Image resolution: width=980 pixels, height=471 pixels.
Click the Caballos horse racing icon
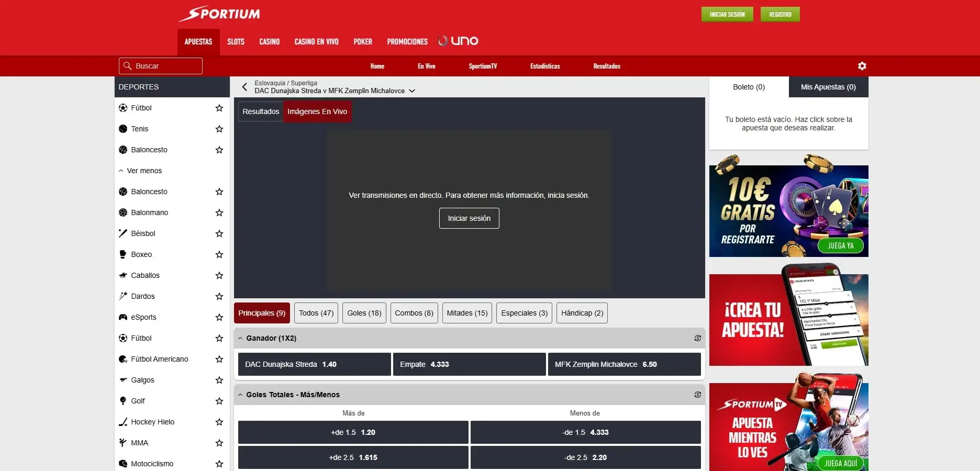coord(123,275)
